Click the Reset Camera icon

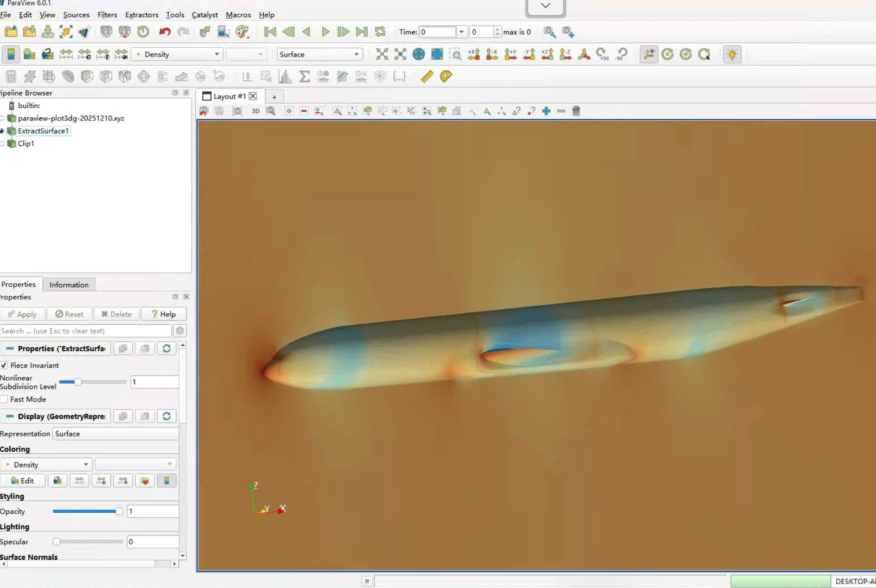(382, 54)
